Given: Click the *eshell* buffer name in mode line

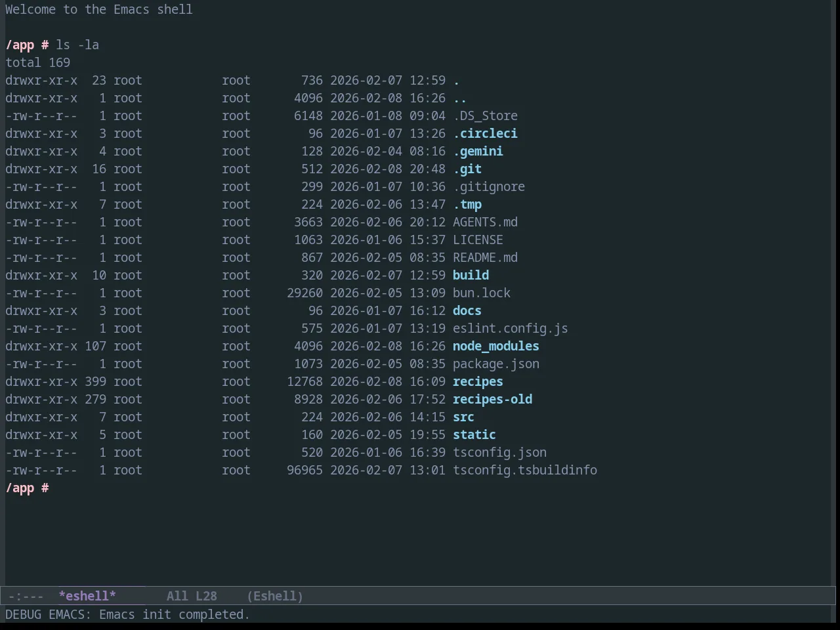Looking at the screenshot, I should point(87,596).
